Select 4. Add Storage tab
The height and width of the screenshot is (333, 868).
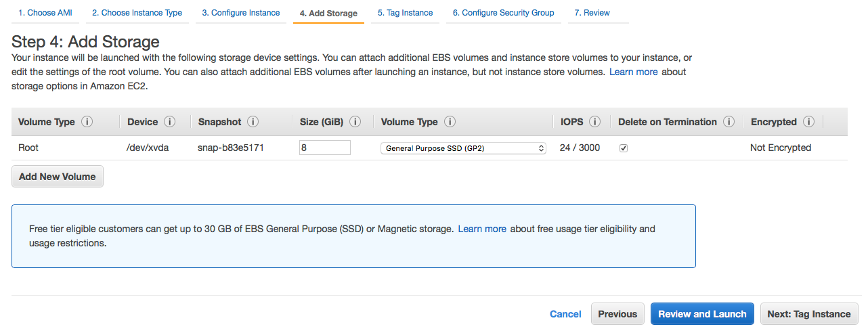tap(328, 13)
